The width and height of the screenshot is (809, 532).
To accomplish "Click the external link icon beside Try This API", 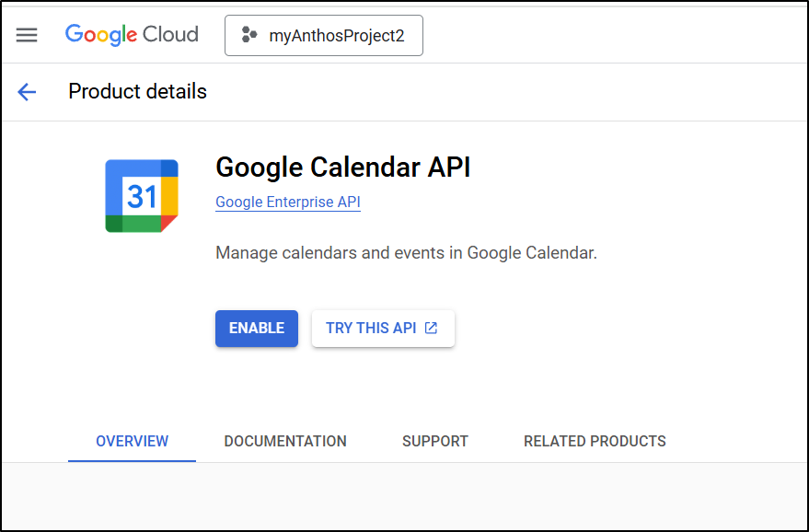I will click(431, 328).
